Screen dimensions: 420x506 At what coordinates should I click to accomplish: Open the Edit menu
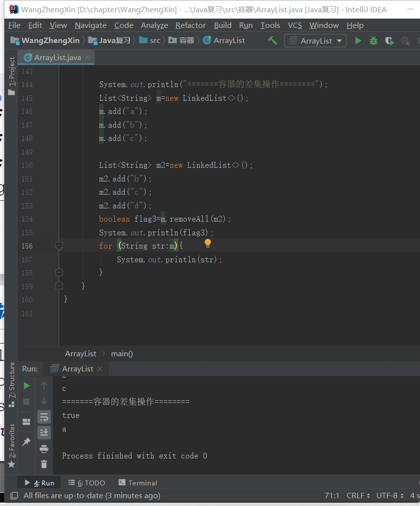point(35,25)
